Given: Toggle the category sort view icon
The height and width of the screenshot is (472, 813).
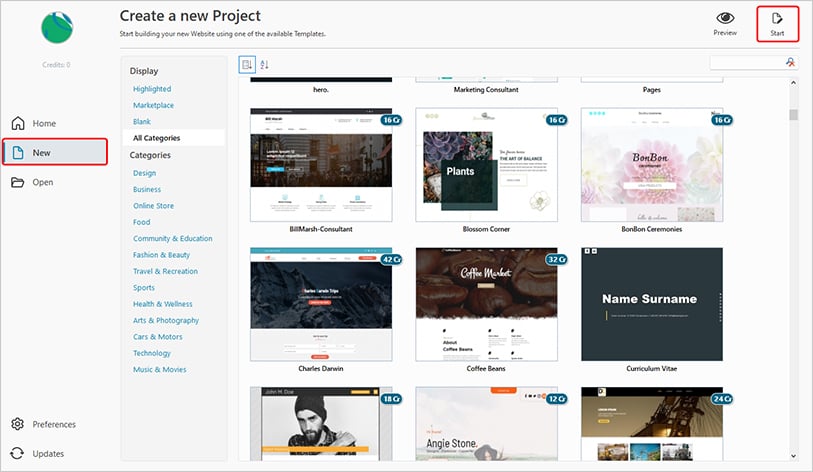Looking at the screenshot, I should pos(247,65).
